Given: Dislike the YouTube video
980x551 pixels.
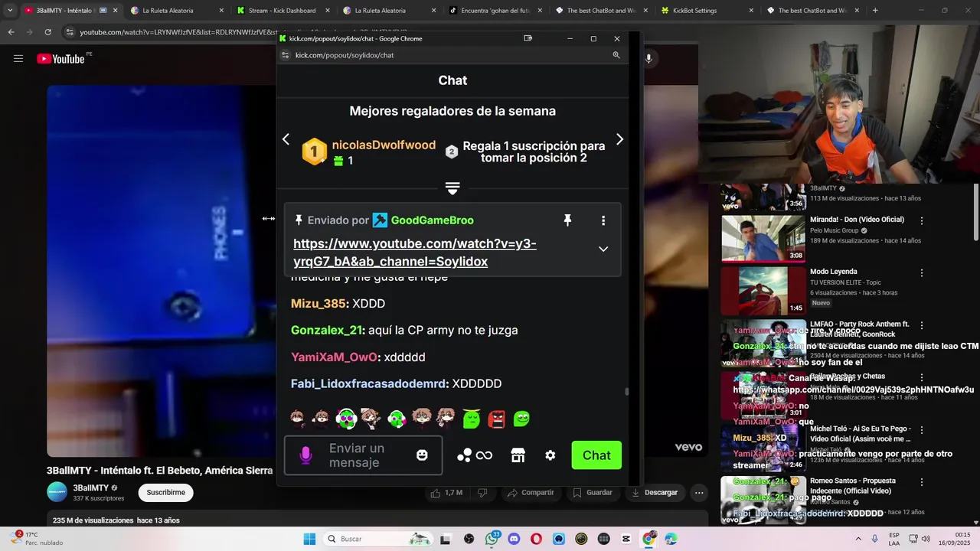Looking at the screenshot, I should point(482,493).
